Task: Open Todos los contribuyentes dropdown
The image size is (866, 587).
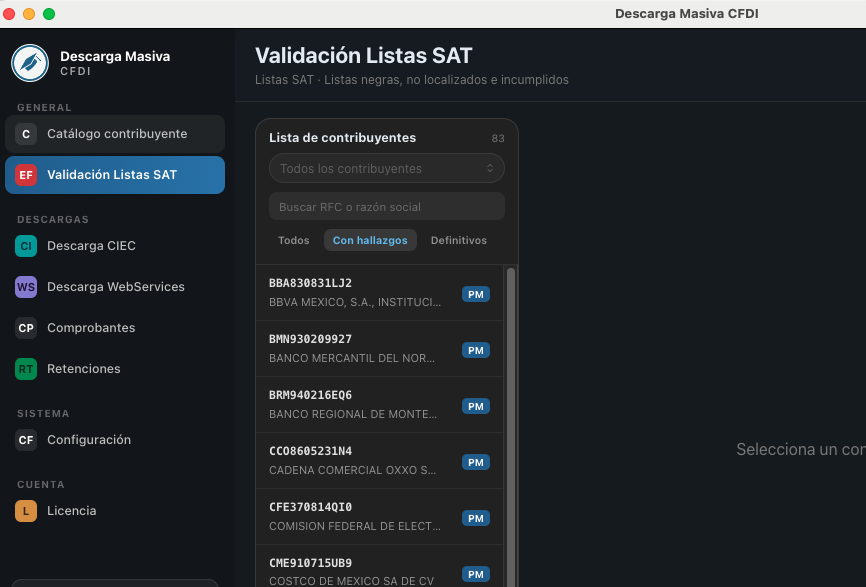Action: [x=387, y=168]
